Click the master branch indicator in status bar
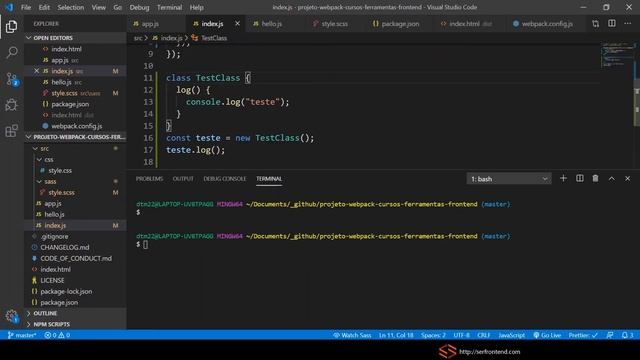The width and height of the screenshot is (640, 360). point(22,335)
